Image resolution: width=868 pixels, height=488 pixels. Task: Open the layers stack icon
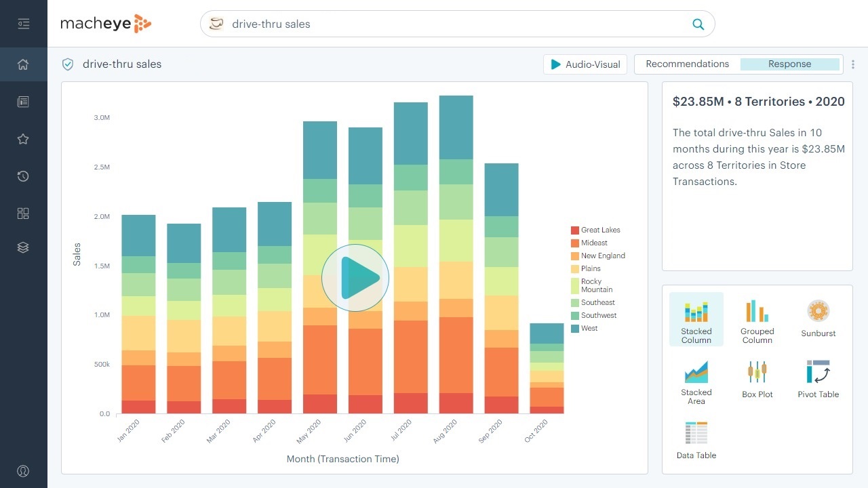[x=23, y=248]
